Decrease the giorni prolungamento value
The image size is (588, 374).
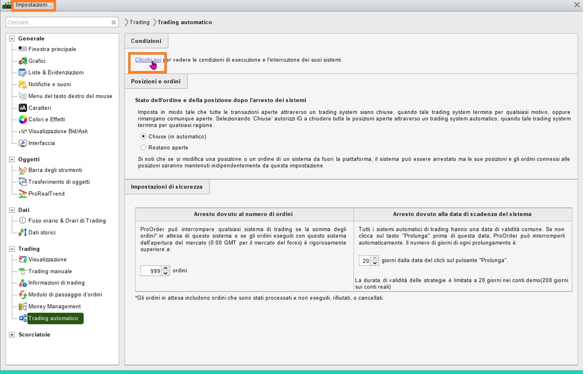[375, 263]
